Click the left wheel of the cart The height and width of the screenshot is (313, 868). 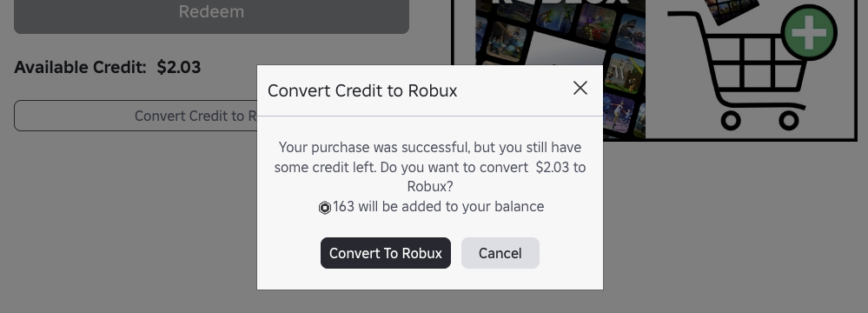(x=731, y=120)
